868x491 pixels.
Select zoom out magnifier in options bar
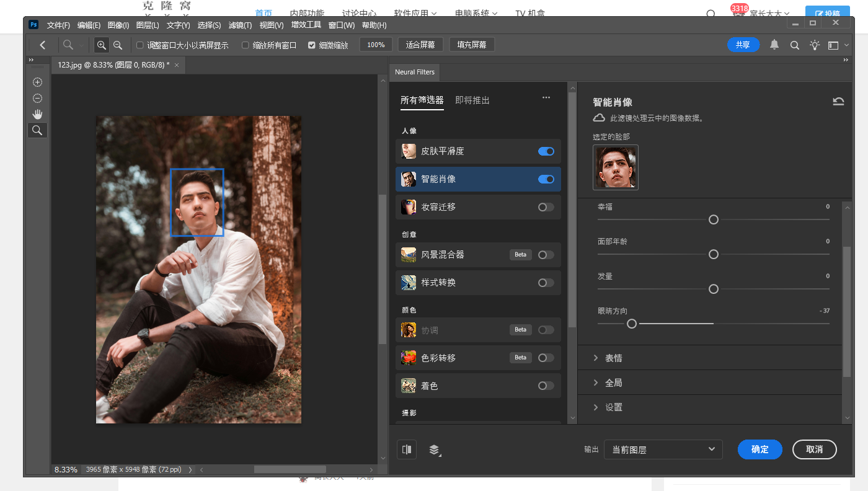[118, 45]
